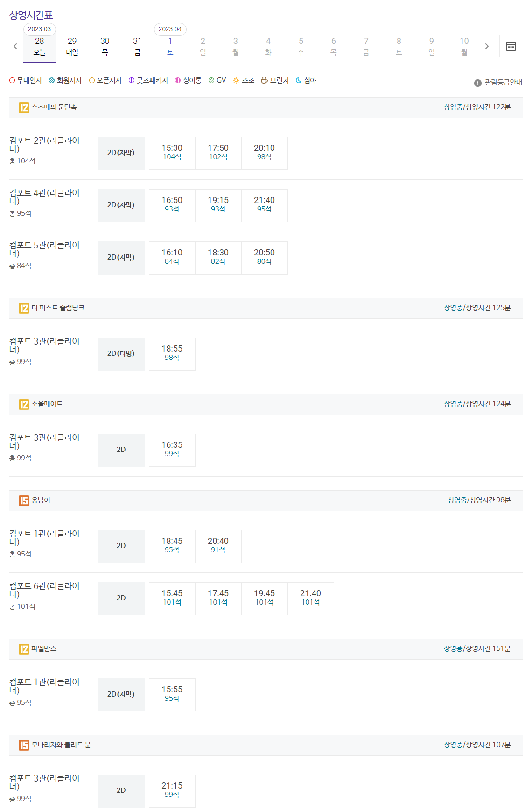Book 웅남이 18:45 showing in 1관
This screenshot has width=532, height=810.
pos(172,546)
